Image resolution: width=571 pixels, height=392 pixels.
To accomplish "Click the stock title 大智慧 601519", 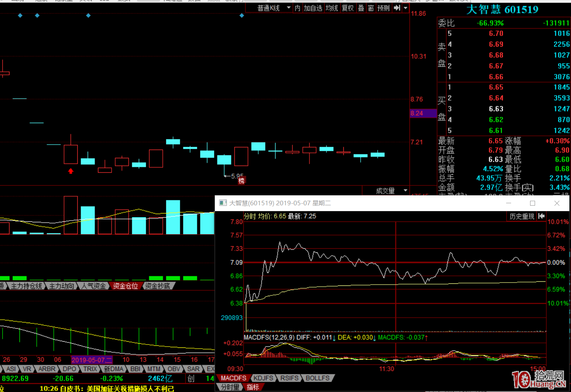I will tap(502, 10).
